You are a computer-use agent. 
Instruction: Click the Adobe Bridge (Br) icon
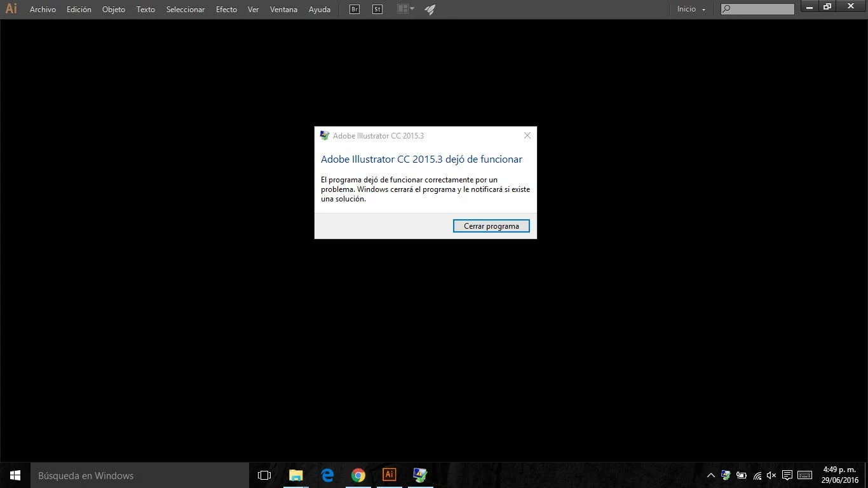pyautogui.click(x=355, y=10)
